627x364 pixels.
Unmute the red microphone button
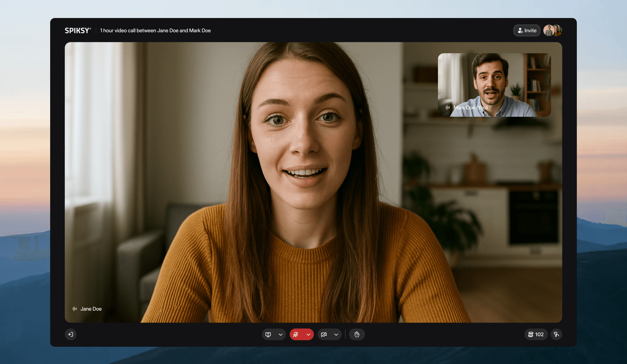(296, 334)
